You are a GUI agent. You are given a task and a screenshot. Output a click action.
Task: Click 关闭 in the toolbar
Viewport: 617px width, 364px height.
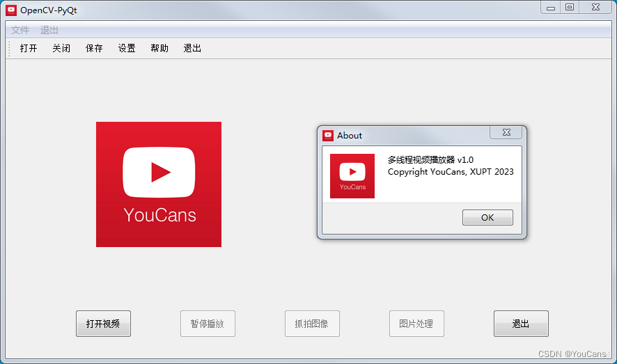tap(61, 48)
